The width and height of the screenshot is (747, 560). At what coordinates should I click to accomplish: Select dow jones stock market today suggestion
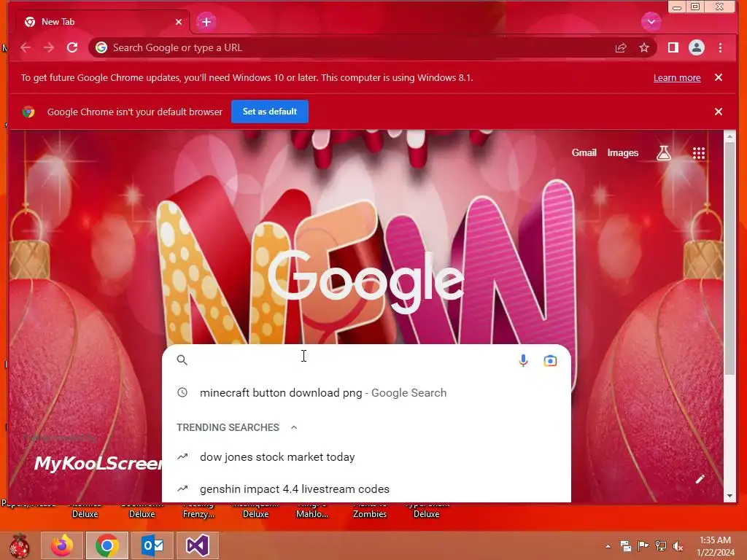(366, 457)
